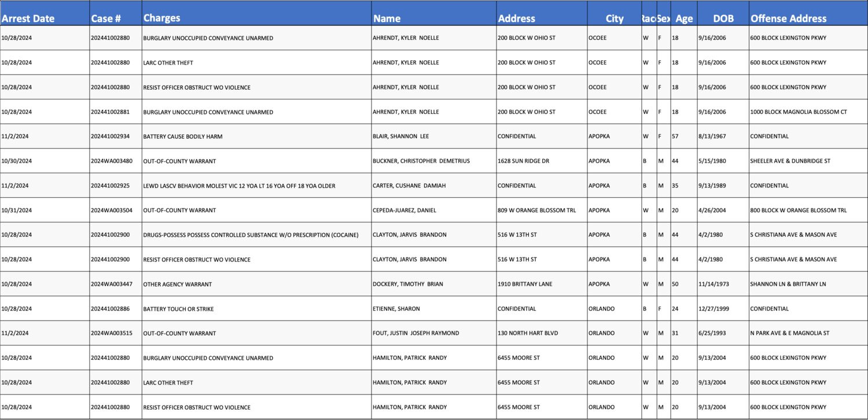Select case number 202441002925
Screen dimensions: 868x420
(116, 186)
